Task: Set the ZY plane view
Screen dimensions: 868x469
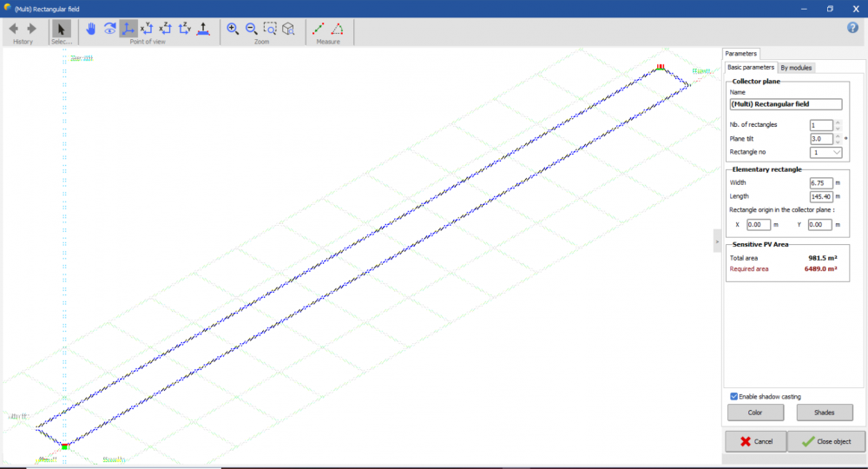Action: click(184, 29)
